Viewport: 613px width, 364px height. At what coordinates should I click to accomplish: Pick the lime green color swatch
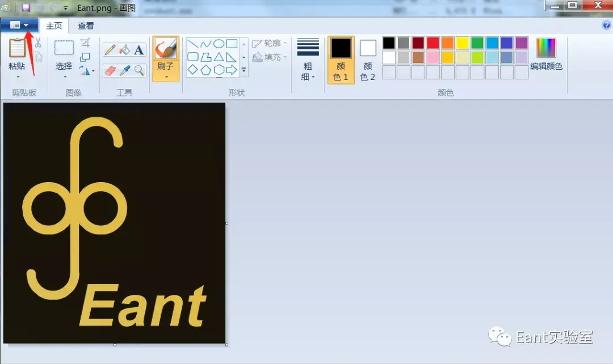click(x=477, y=57)
